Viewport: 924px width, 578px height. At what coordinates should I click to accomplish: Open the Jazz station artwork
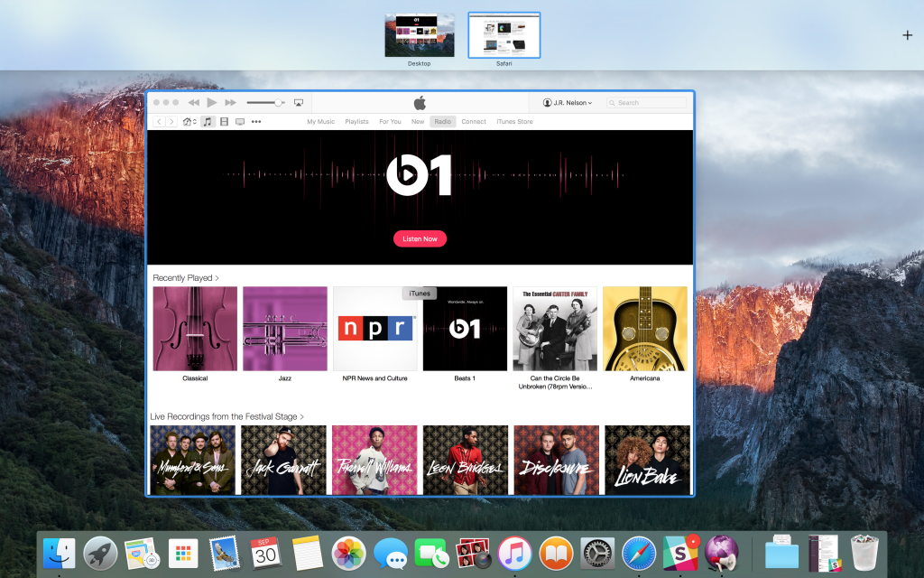(285, 329)
